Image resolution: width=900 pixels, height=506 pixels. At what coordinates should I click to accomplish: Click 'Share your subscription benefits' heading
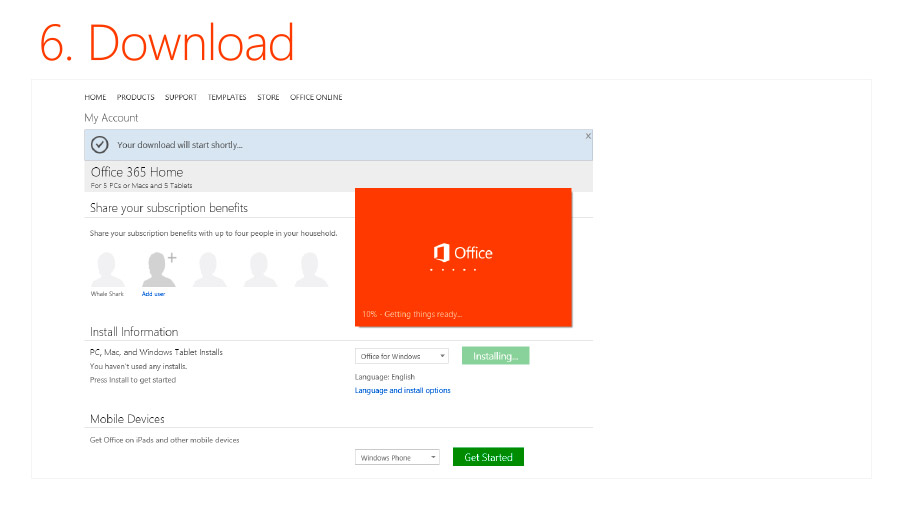(169, 208)
